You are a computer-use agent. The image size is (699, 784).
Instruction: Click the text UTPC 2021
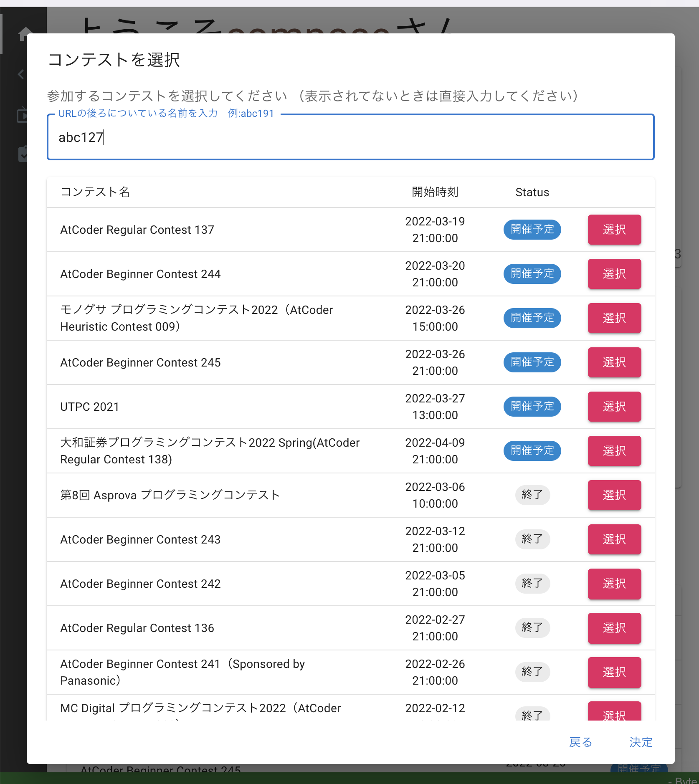click(x=90, y=407)
